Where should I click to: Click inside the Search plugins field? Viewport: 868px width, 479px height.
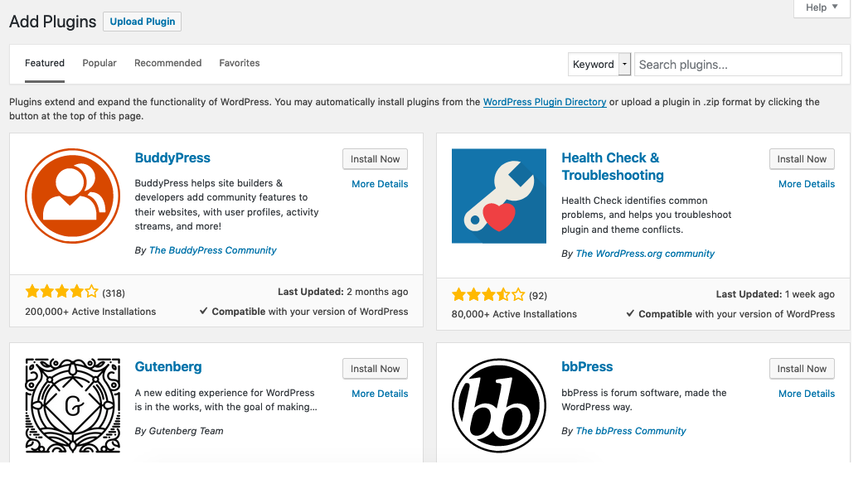(x=737, y=64)
